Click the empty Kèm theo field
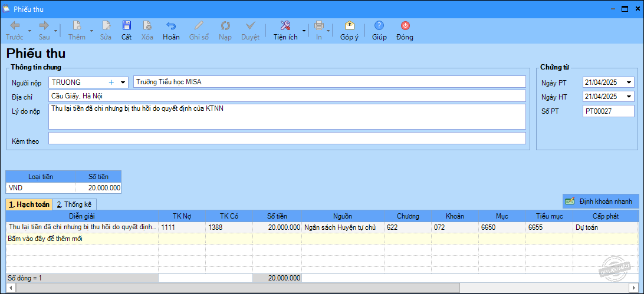 [287, 138]
